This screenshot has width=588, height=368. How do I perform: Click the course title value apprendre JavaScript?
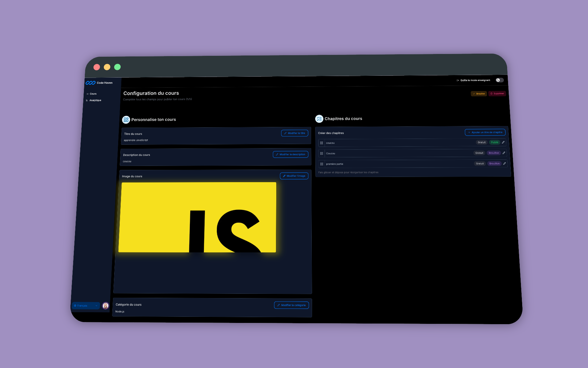[136, 140]
